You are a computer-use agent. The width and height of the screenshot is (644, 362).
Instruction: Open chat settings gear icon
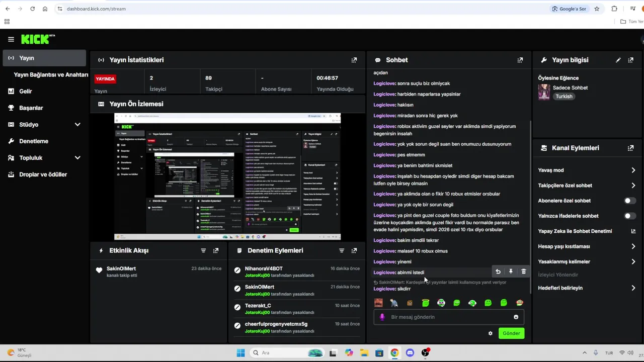coord(491,333)
